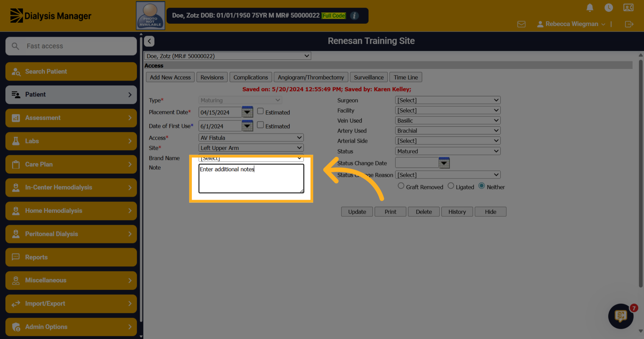Check Estimated for Placement Date

(x=260, y=111)
